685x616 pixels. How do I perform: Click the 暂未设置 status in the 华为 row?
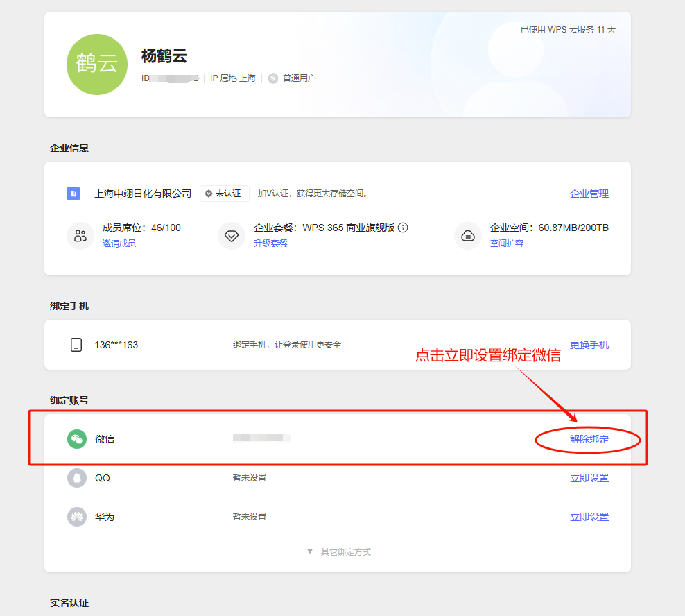click(250, 517)
